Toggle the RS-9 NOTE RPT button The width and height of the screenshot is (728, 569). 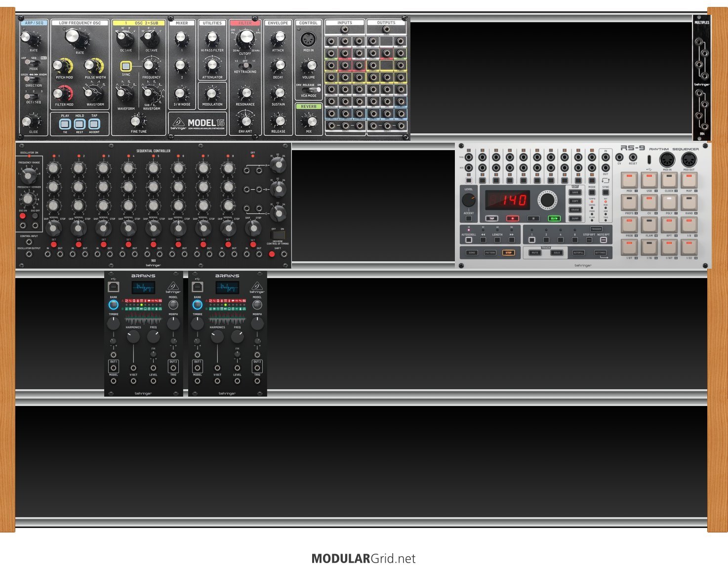click(x=603, y=240)
